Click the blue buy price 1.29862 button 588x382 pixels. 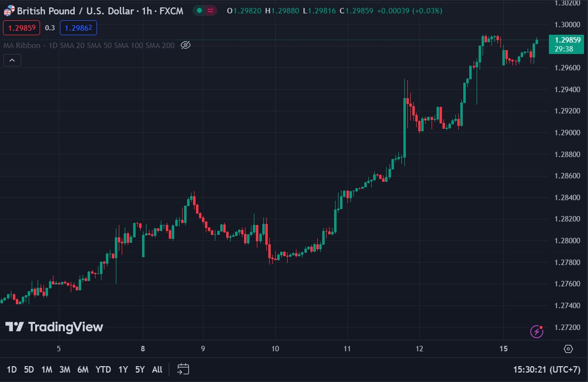coord(78,28)
